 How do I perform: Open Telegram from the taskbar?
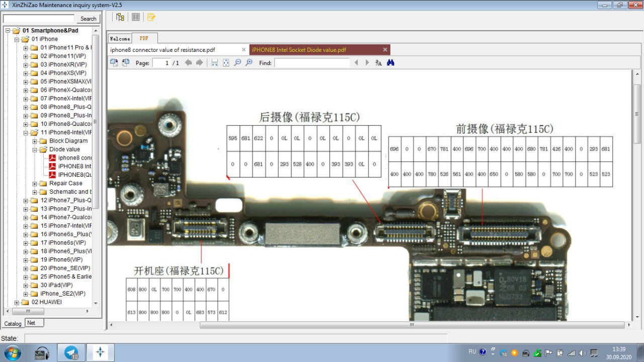click(71, 352)
